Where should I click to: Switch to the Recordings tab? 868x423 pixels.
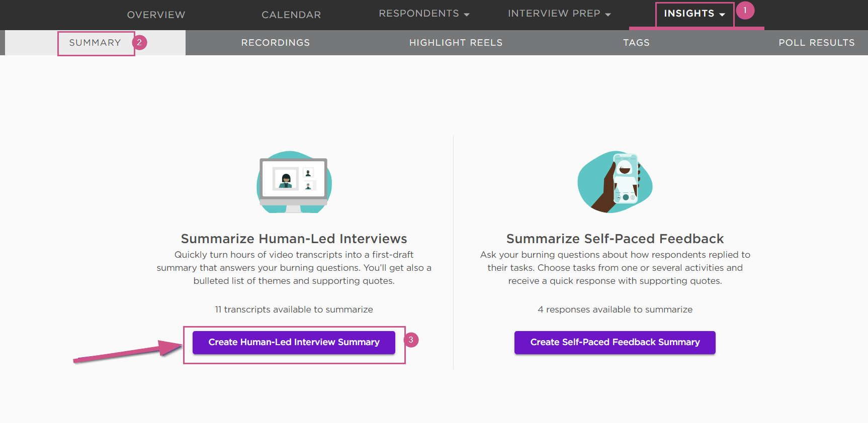click(276, 43)
